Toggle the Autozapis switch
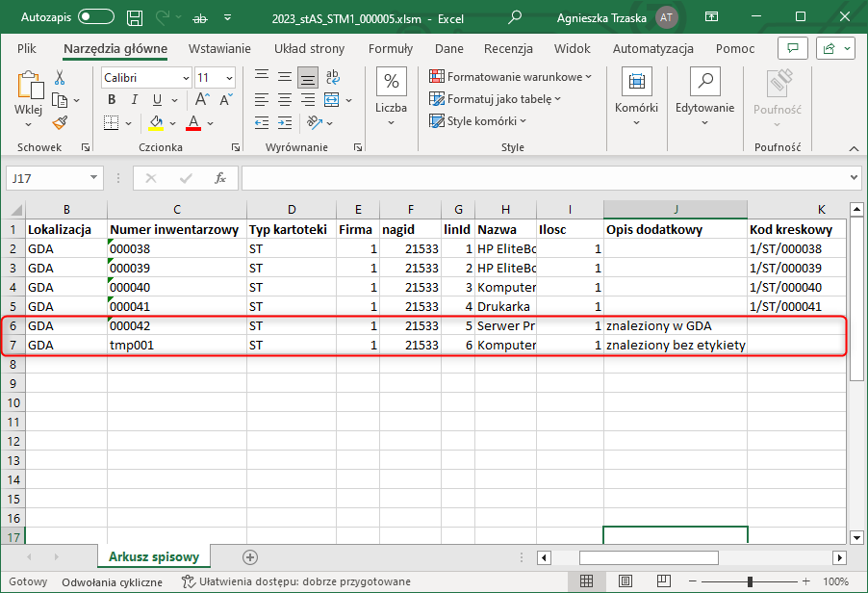The width and height of the screenshot is (868, 593). click(x=96, y=17)
